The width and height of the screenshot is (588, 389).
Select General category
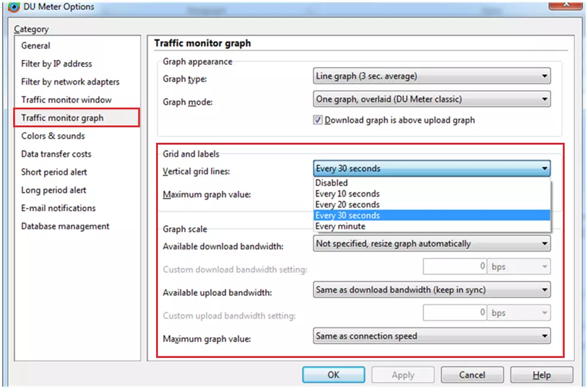click(x=36, y=46)
